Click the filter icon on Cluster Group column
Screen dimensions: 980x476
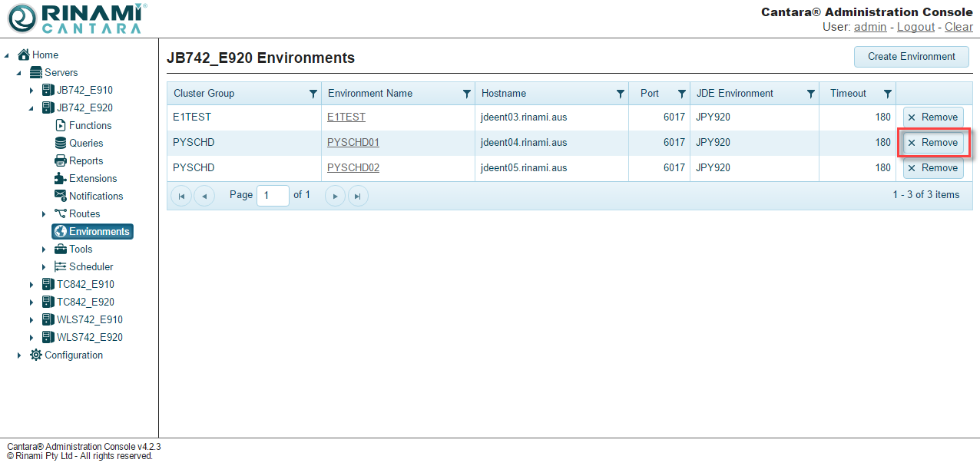click(313, 94)
